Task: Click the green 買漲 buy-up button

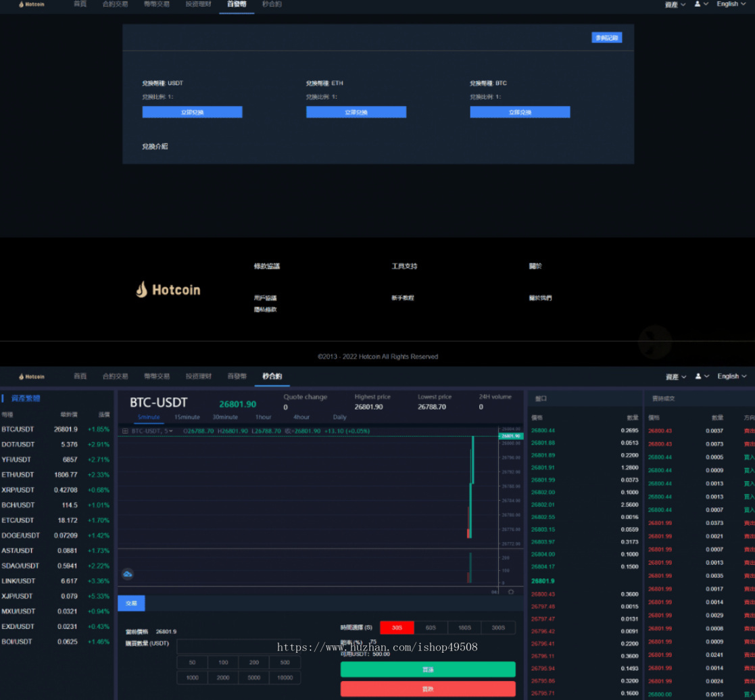Action: coord(428,669)
